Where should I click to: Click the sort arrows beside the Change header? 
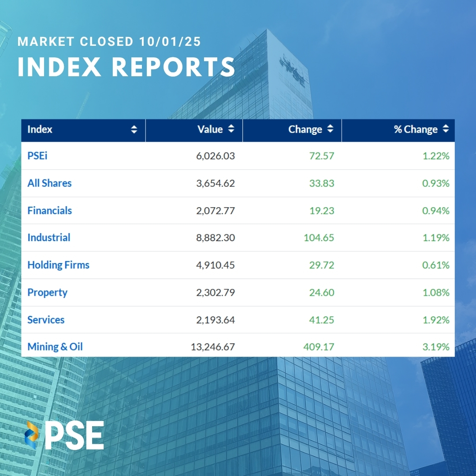point(330,129)
